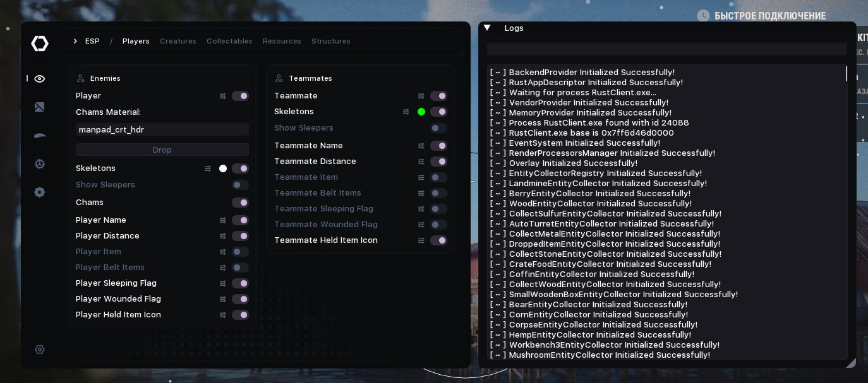
Task: Toggle the Teammate switch
Action: tap(438, 96)
